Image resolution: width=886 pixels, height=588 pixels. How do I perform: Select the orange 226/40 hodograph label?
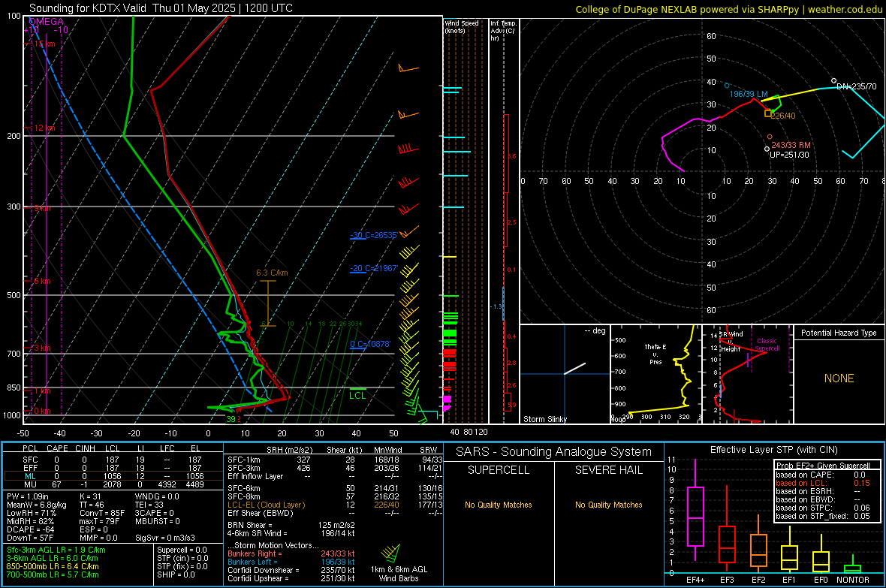pos(783,116)
